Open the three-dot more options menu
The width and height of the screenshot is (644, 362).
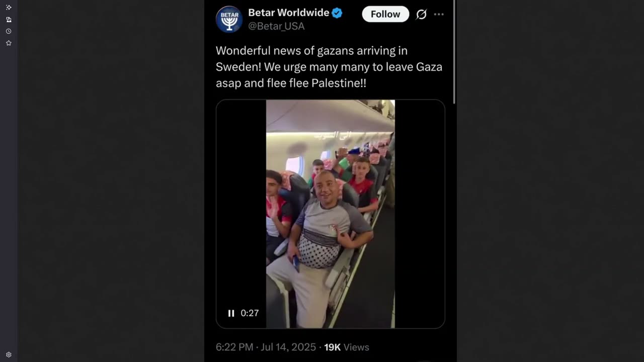(x=439, y=15)
